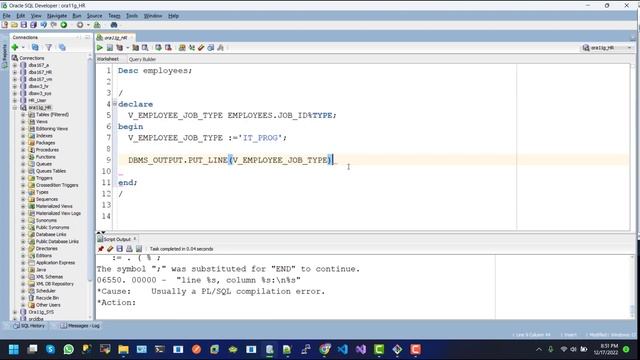
Task: Click the New file icon in main toolbar
Action: pos(5,25)
